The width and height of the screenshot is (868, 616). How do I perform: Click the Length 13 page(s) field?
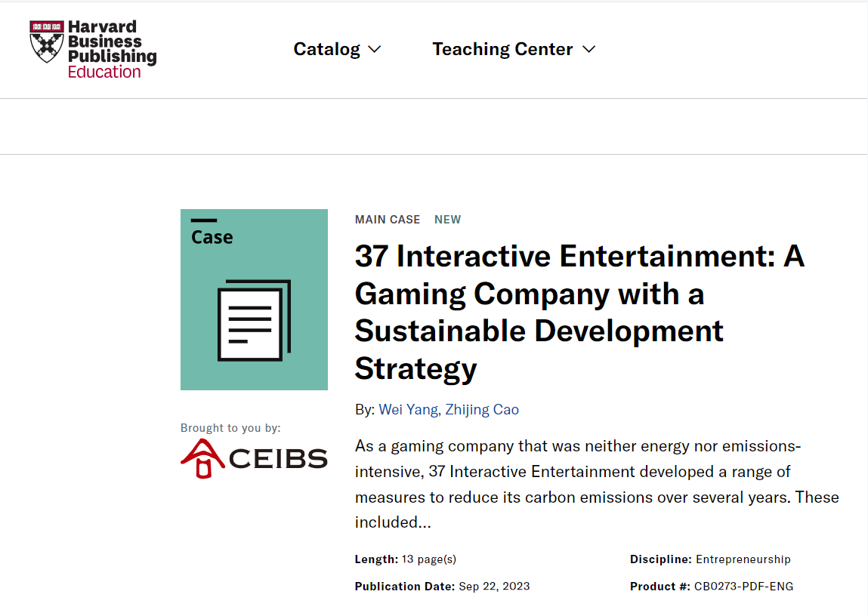(x=406, y=559)
